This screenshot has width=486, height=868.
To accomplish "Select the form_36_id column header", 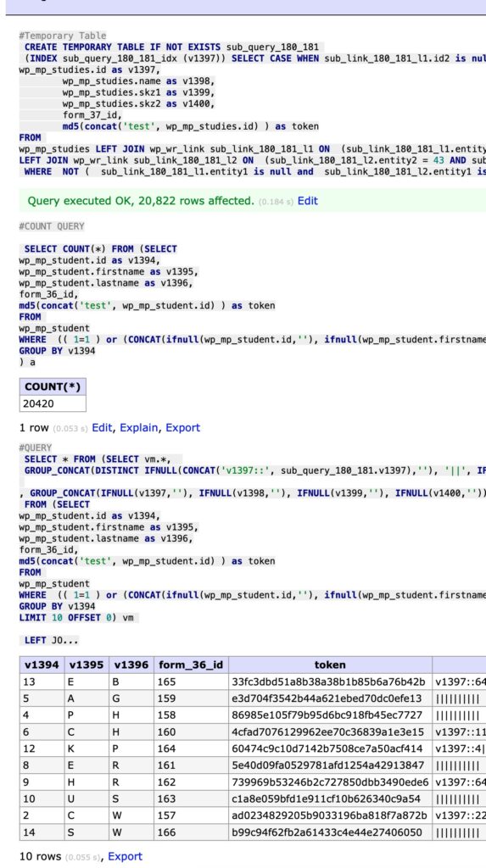I will pyautogui.click(x=191, y=665).
